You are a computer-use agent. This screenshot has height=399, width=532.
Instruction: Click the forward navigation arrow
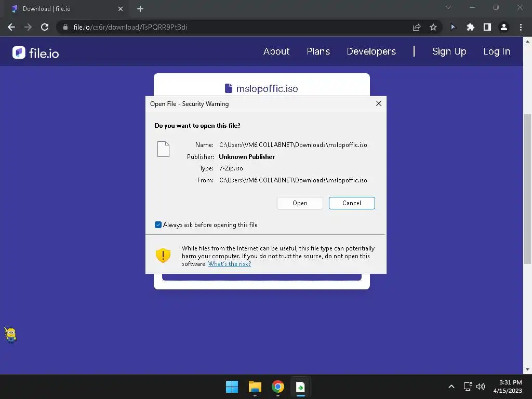point(28,27)
